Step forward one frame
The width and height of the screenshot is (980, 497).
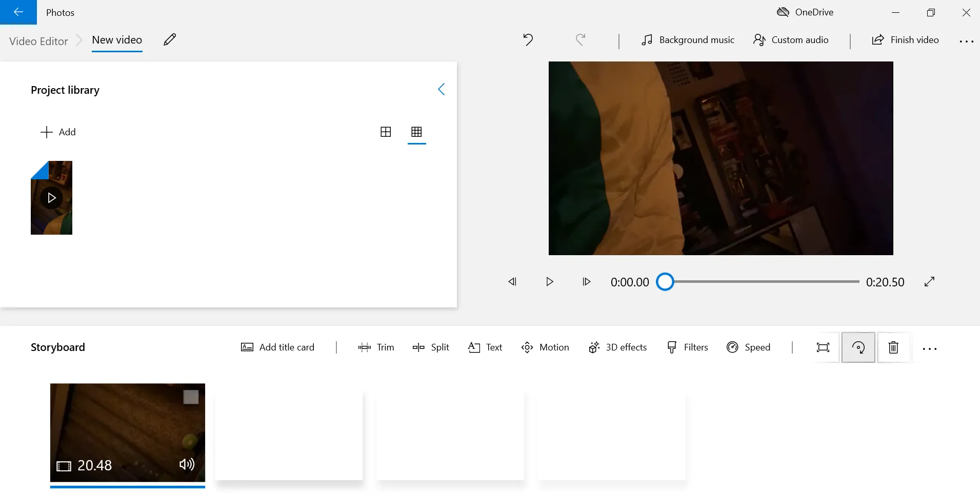(x=586, y=282)
